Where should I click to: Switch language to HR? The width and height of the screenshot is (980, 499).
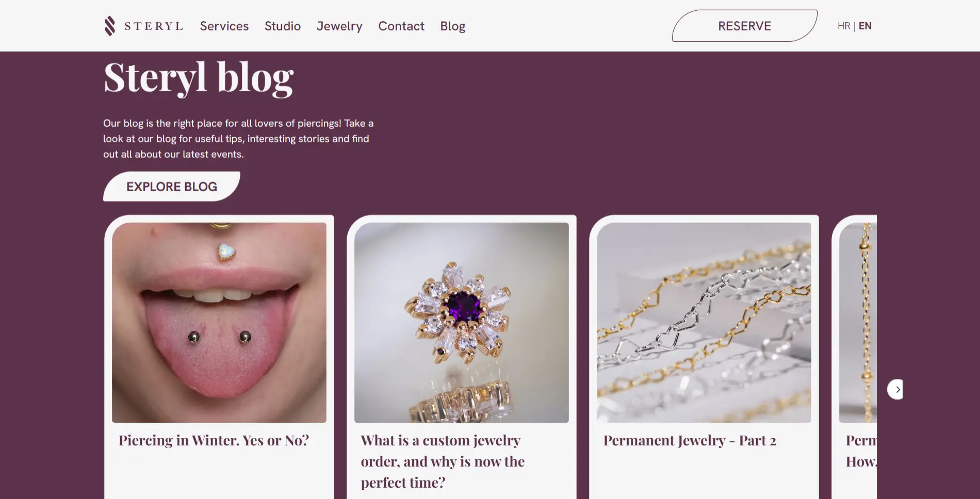(844, 26)
